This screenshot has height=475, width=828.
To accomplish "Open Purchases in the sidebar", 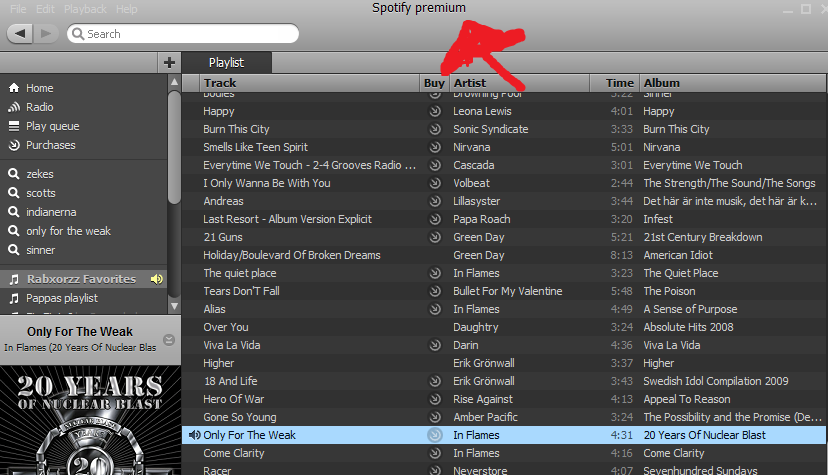I will tap(51, 145).
